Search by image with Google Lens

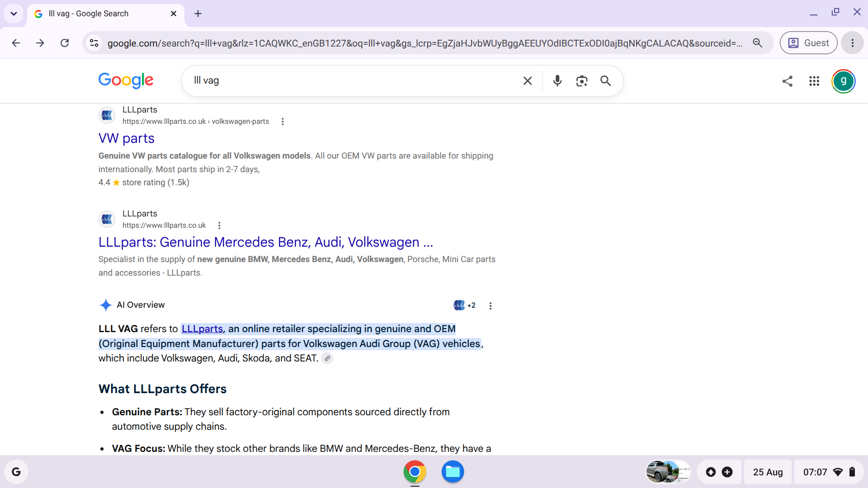[582, 81]
